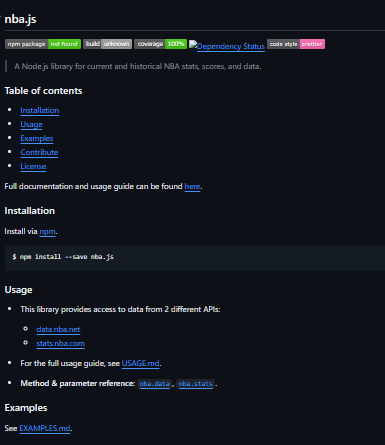Click the Examples section heading

(26, 408)
